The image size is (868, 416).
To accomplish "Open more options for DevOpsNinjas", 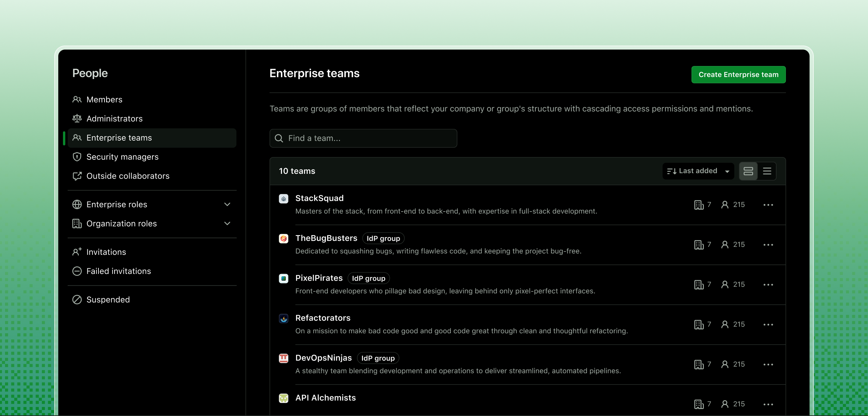I will (768, 364).
